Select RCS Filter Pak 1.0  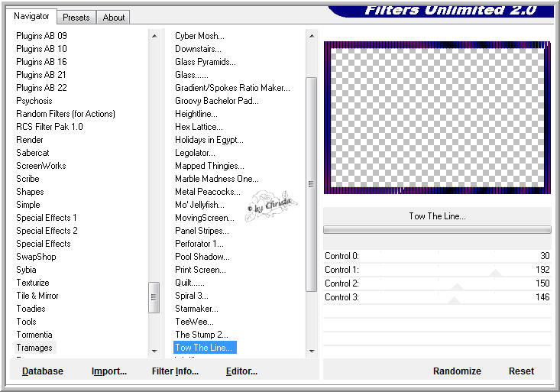[50, 127]
